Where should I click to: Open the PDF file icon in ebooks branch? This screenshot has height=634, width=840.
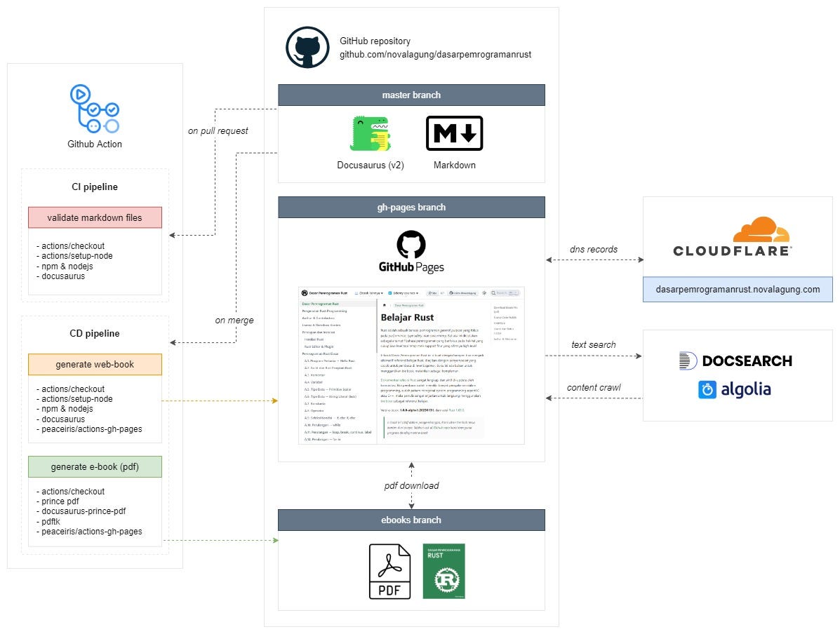click(x=390, y=571)
